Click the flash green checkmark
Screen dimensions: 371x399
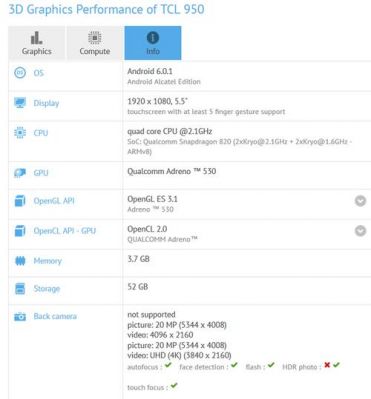(x=271, y=365)
